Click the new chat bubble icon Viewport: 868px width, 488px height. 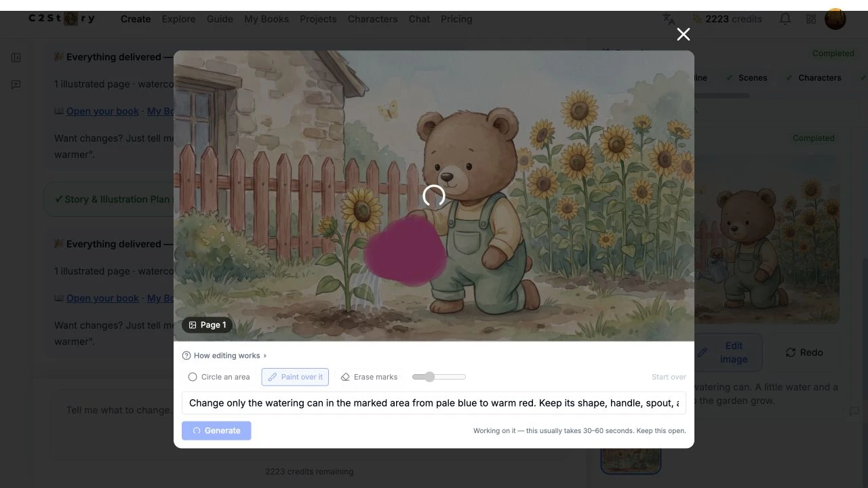point(16,85)
